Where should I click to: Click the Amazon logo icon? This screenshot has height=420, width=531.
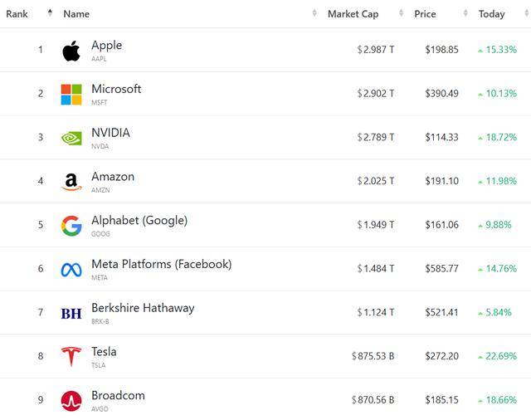click(71, 182)
